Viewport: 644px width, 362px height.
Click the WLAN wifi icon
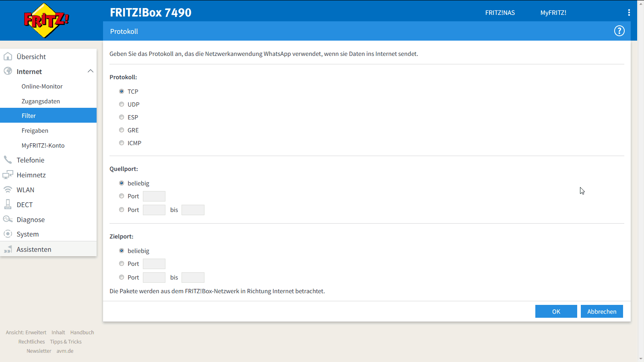pos(8,189)
